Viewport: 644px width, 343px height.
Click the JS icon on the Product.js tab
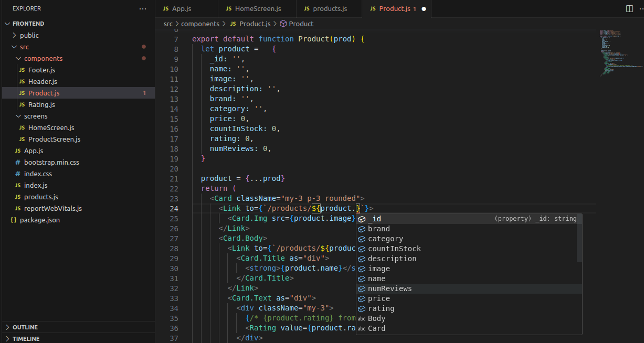tap(373, 8)
